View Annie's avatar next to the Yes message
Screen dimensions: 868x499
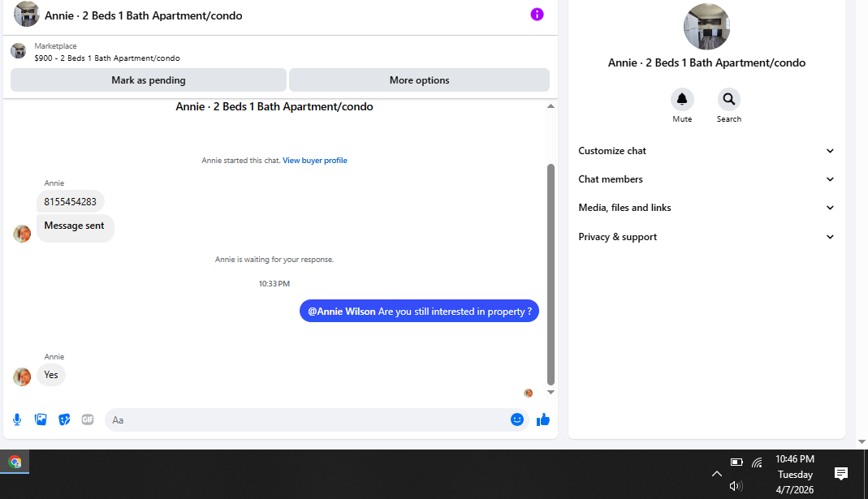click(x=22, y=376)
